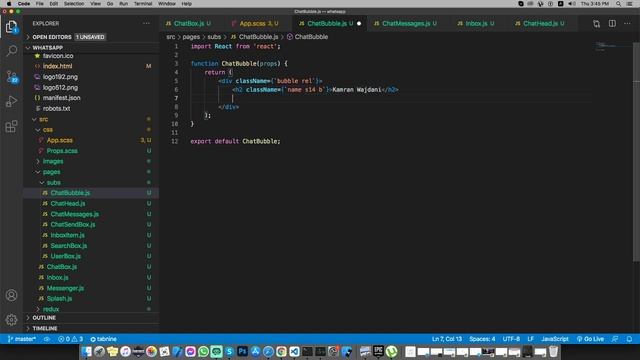Open WhatsApp from the Dock
Viewport: 640px width, 360px height.
(x=203, y=351)
